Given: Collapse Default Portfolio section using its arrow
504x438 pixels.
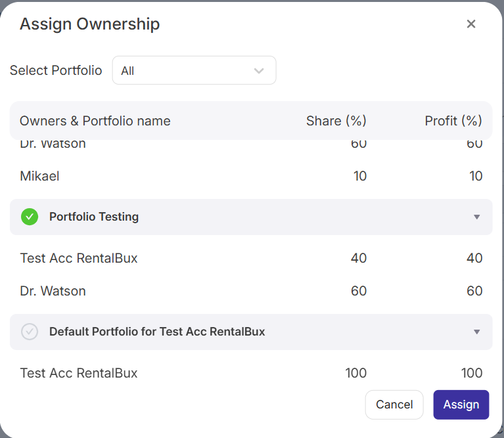Looking at the screenshot, I should pos(476,332).
